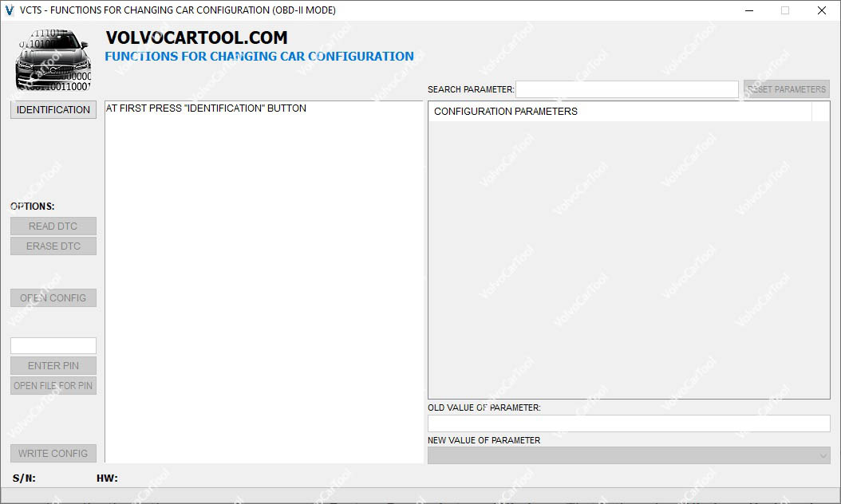Expand the NEW VALUE OF PARAMETER dropdown
The width and height of the screenshot is (841, 504).
tap(823, 455)
